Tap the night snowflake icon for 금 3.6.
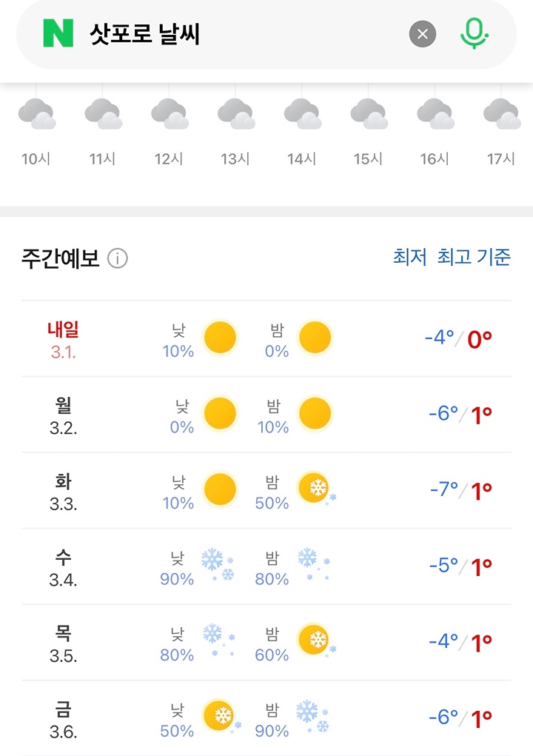Image resolution: width=533 pixels, height=756 pixels. point(312,716)
